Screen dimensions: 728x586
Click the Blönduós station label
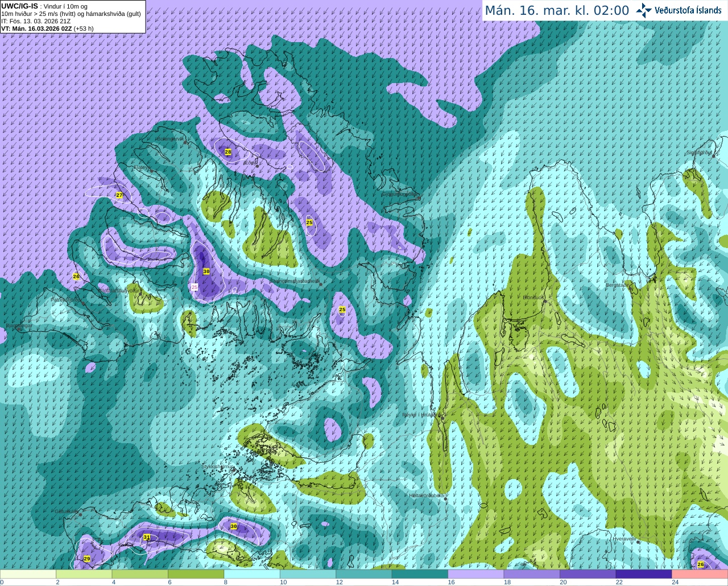[534, 298]
